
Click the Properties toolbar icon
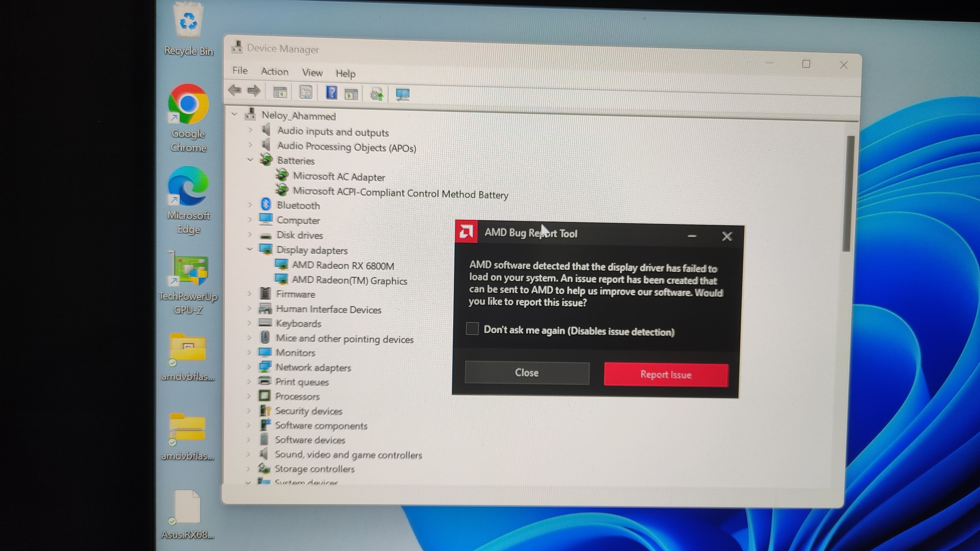306,92
